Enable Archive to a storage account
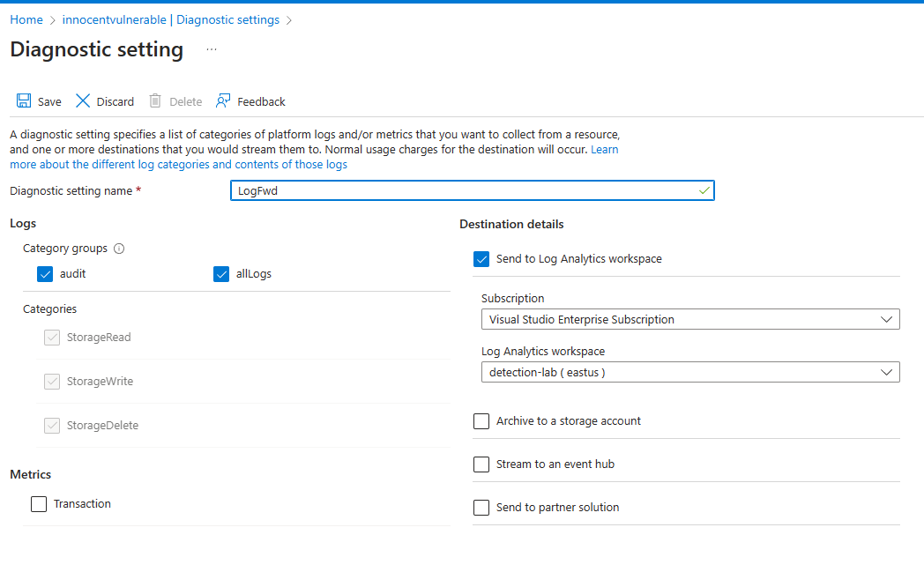The width and height of the screenshot is (924, 587). click(481, 421)
